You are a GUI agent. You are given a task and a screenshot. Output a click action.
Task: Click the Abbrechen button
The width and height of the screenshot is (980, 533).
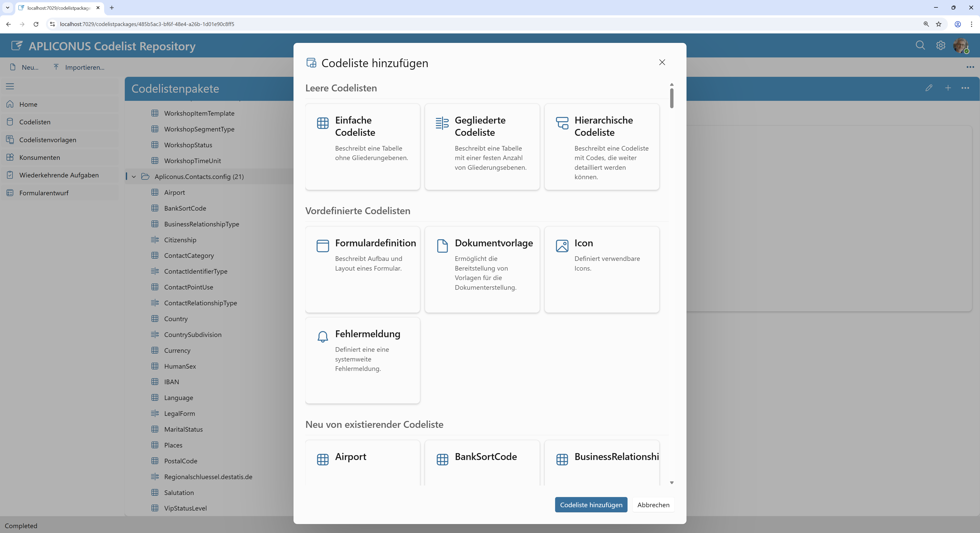coord(653,504)
